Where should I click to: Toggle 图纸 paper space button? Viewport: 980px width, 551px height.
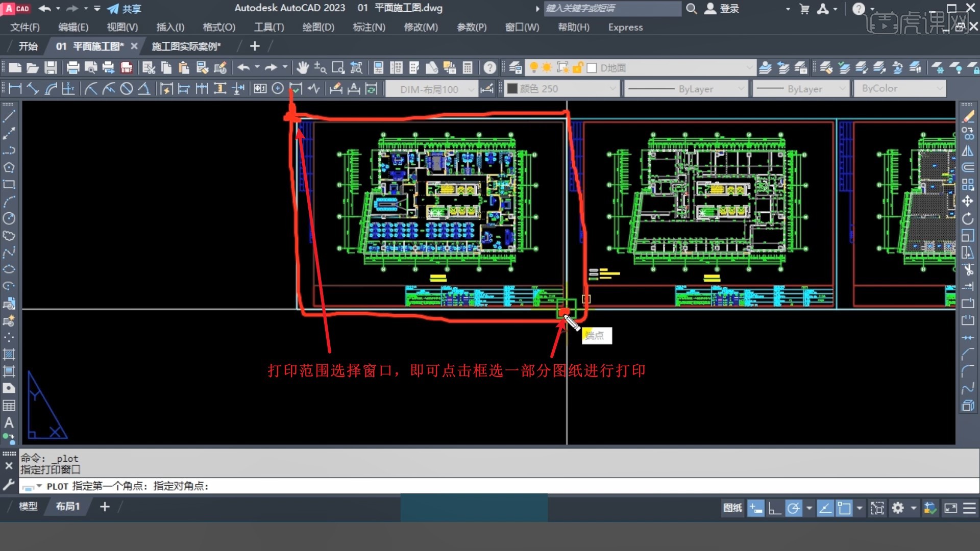click(732, 508)
